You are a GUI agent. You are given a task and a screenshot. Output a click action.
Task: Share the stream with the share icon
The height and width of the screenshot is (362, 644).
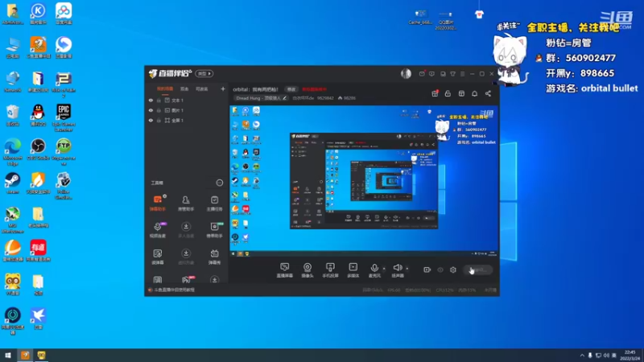coord(488,93)
